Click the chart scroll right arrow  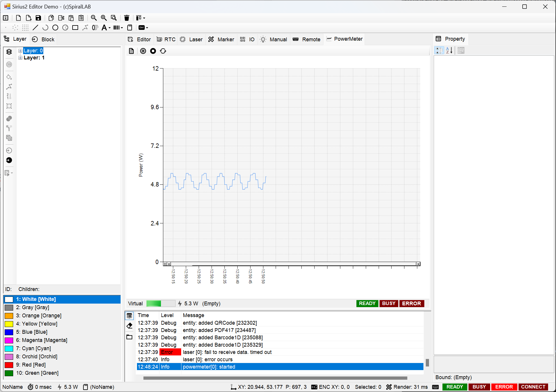(418, 264)
